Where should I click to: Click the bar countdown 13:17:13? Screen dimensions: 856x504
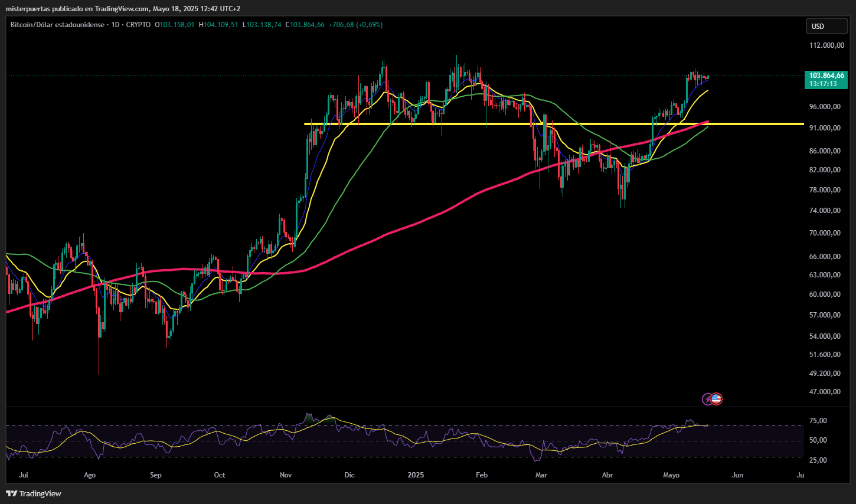coord(823,84)
